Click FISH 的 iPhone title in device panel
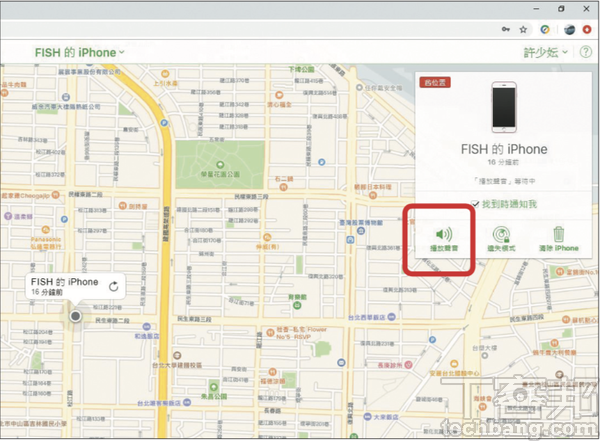The width and height of the screenshot is (600, 441). tap(504, 149)
